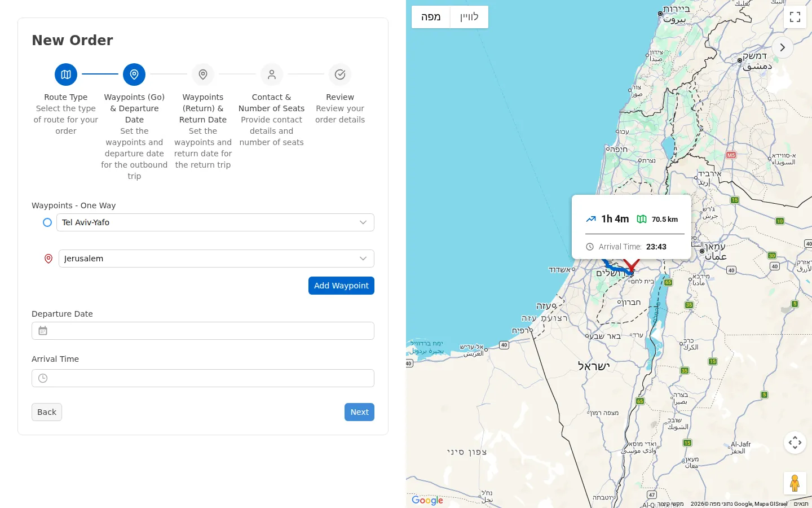The image size is (812, 508).
Task: Click the Add Waypoint button
Action: pyautogui.click(x=341, y=286)
